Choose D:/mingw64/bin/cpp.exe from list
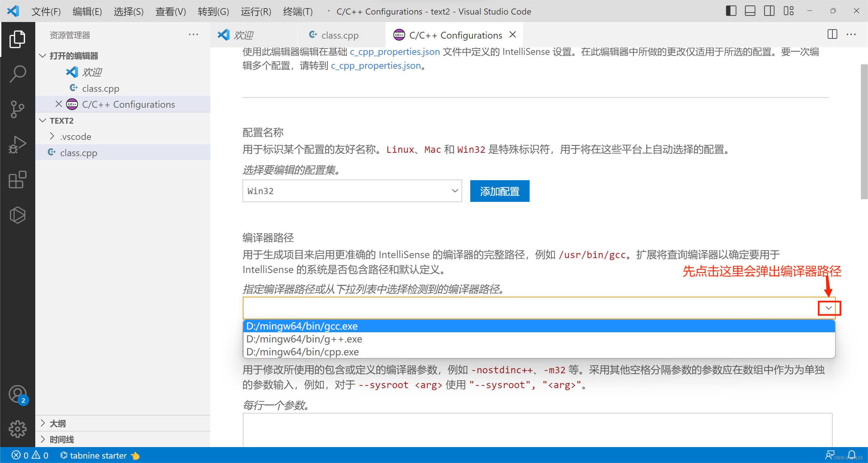The height and width of the screenshot is (463, 868). pos(539,352)
